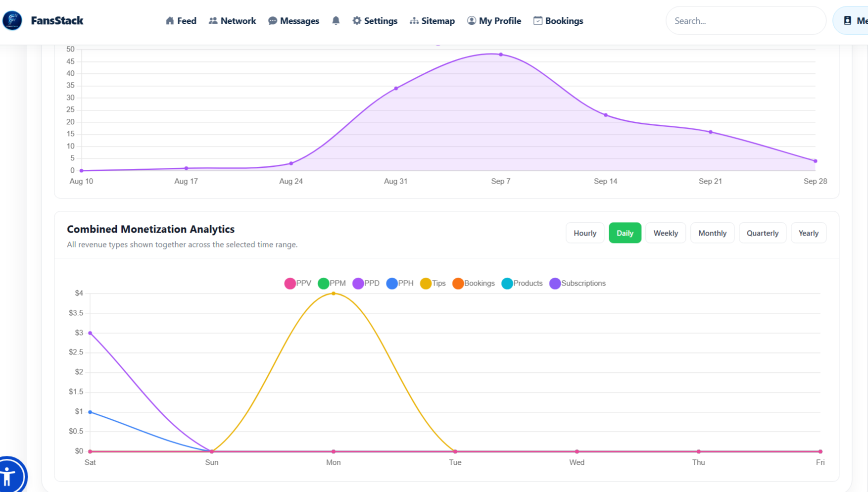Toggle Bookings series in chart legend
The height and width of the screenshot is (492, 868).
pyautogui.click(x=474, y=284)
